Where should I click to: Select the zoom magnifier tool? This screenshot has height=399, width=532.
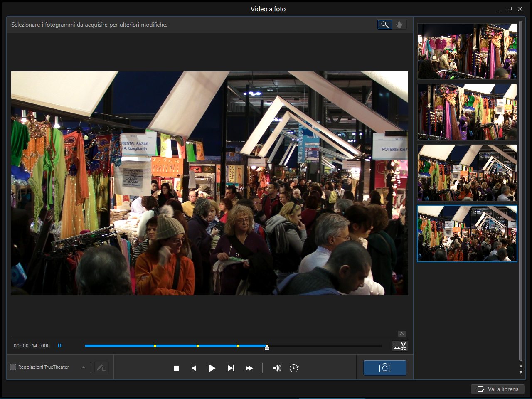(385, 25)
